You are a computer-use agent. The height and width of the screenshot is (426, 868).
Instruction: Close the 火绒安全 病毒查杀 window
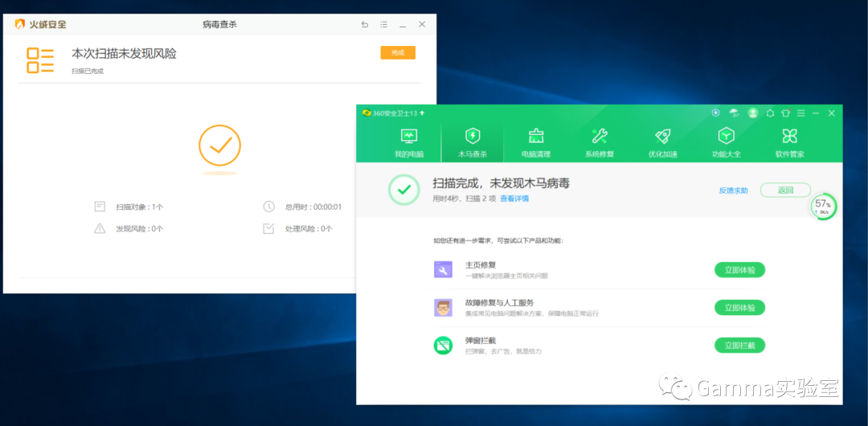coord(422,24)
